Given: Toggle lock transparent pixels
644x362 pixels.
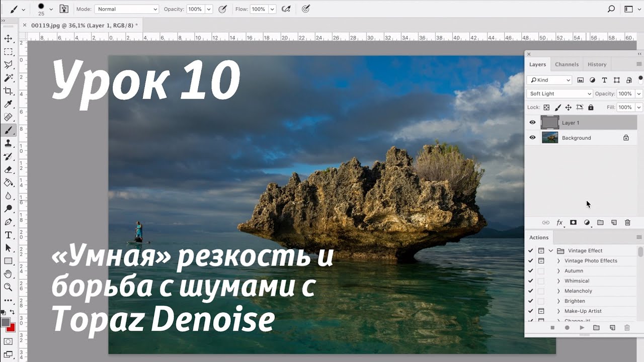Looking at the screenshot, I should (546, 108).
